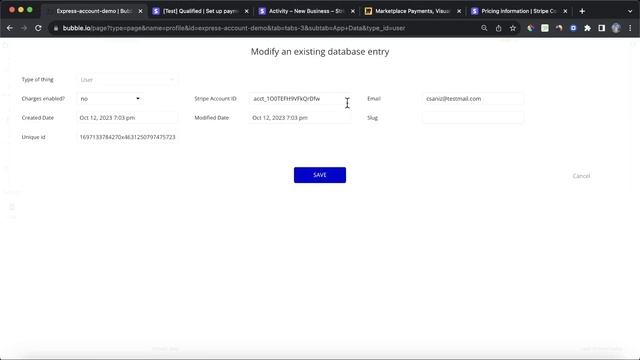Bookmark this page with the star
Viewport: 640px width, 360px height.
513,28
